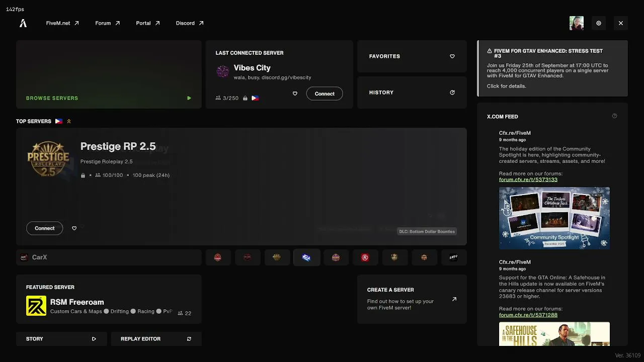Open the Favorites section
644x362 pixels.
tap(412, 56)
